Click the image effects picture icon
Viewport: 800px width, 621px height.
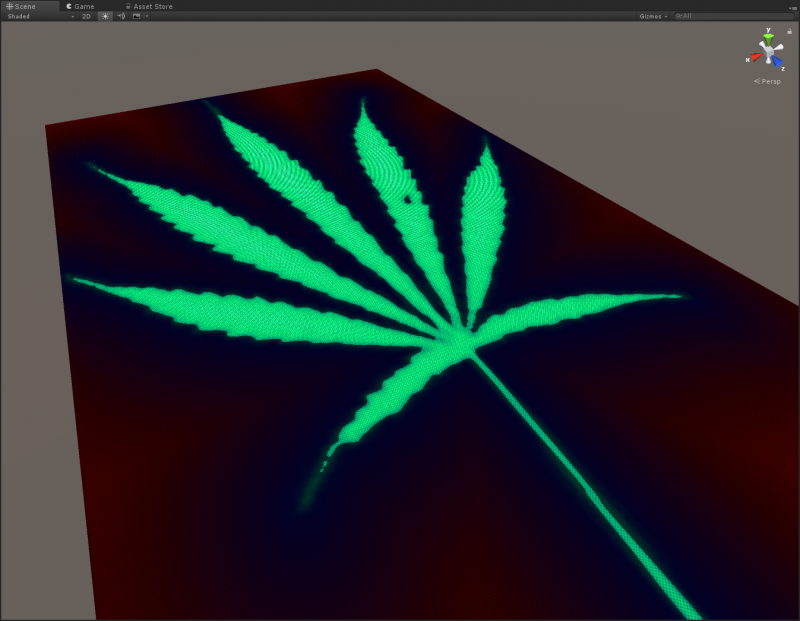[136, 17]
